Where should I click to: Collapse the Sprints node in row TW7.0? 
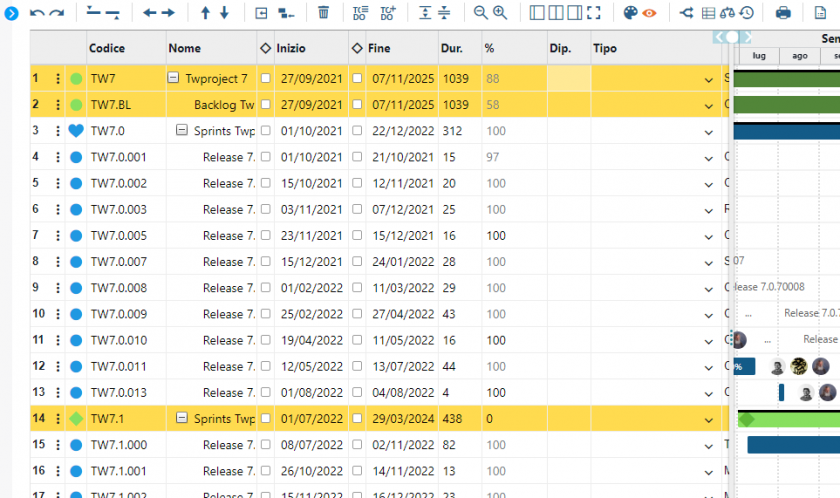click(182, 130)
